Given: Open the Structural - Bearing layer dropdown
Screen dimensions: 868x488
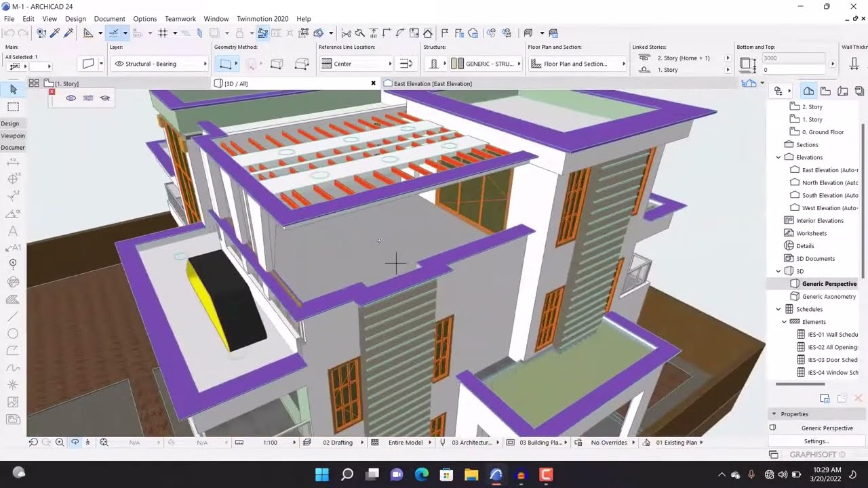Looking at the screenshot, I should coord(159,64).
